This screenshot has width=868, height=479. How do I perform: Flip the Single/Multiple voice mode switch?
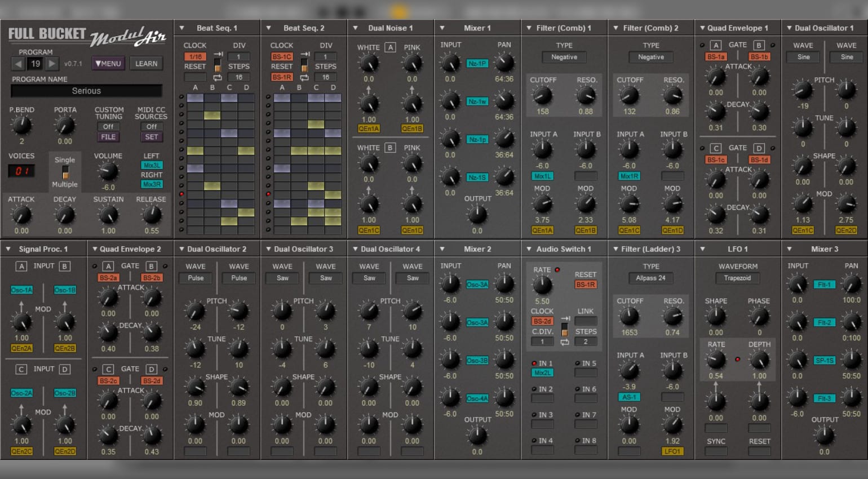point(65,172)
